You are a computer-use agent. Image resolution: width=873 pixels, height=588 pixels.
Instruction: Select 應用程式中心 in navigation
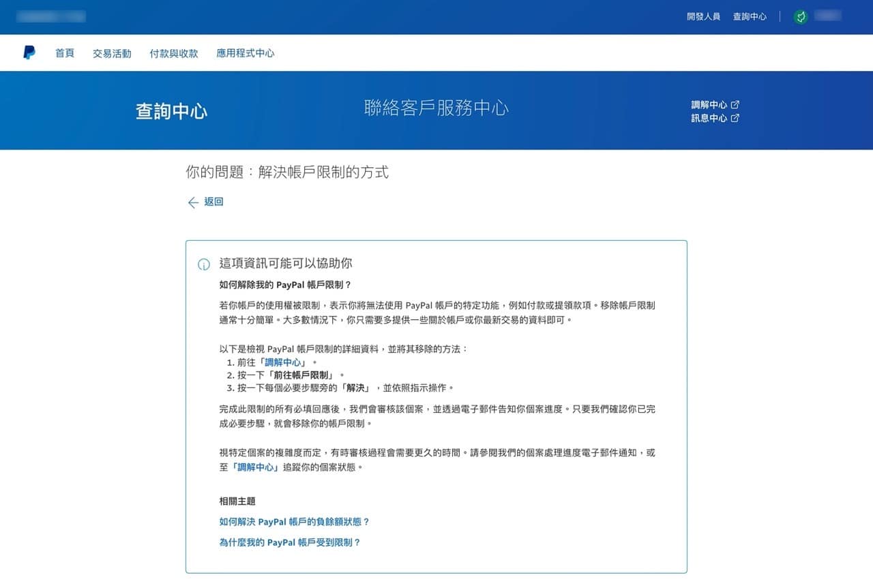pyautogui.click(x=246, y=53)
